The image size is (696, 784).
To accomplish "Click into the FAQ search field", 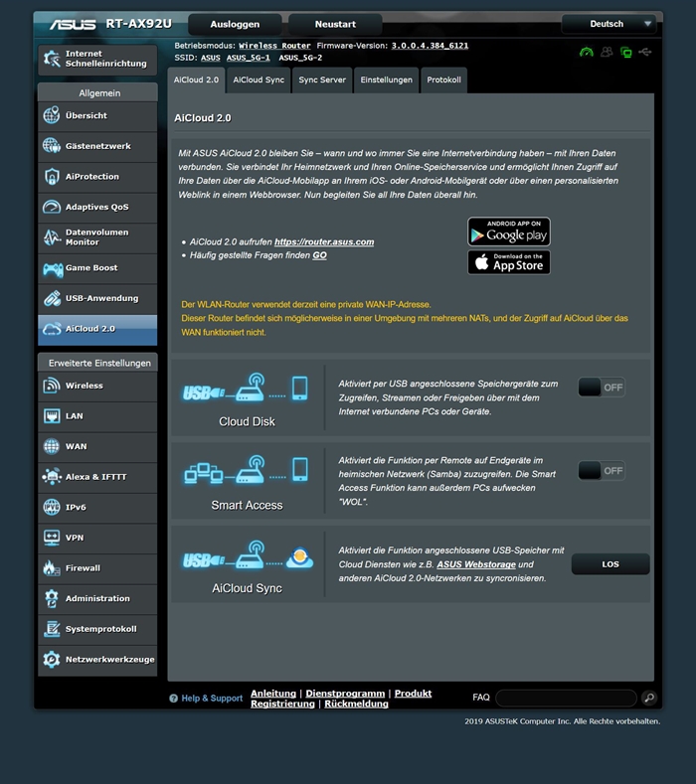I will pos(566,698).
